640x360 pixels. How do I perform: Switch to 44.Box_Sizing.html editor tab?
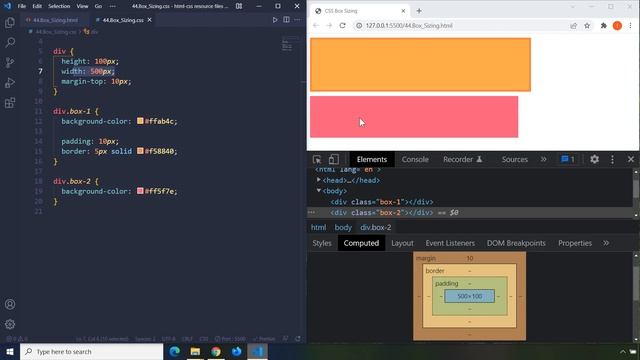55,20
